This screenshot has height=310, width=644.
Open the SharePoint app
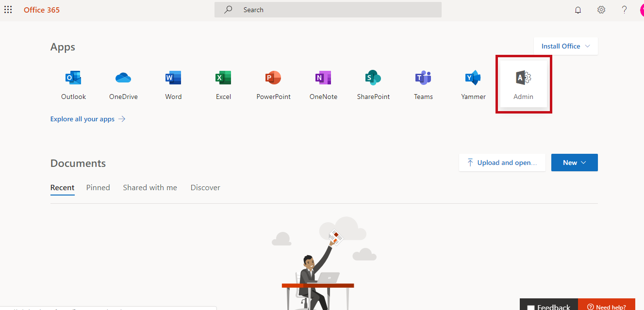pos(373,84)
